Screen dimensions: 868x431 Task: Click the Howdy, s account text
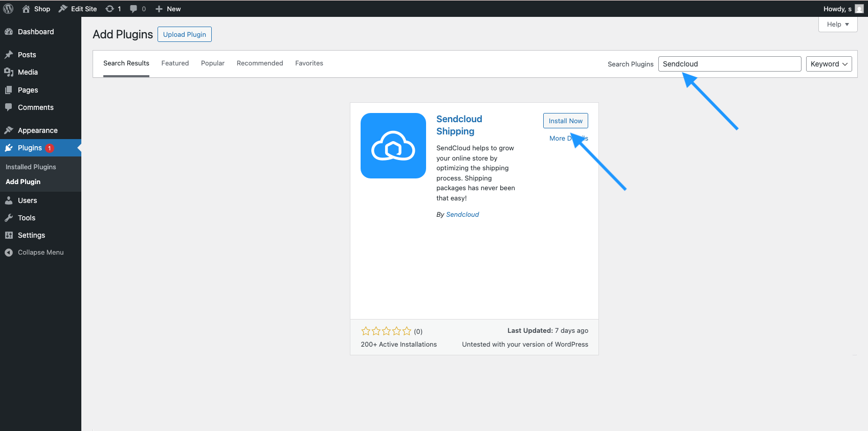(x=837, y=9)
